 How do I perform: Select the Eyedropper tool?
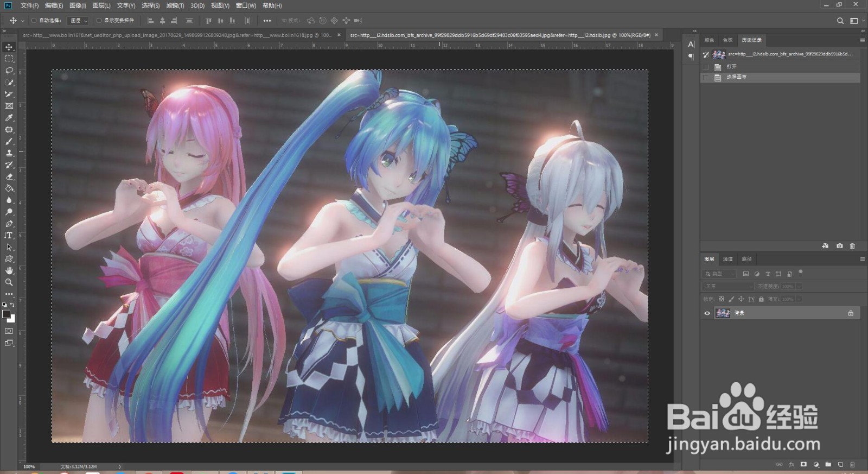pyautogui.click(x=9, y=118)
